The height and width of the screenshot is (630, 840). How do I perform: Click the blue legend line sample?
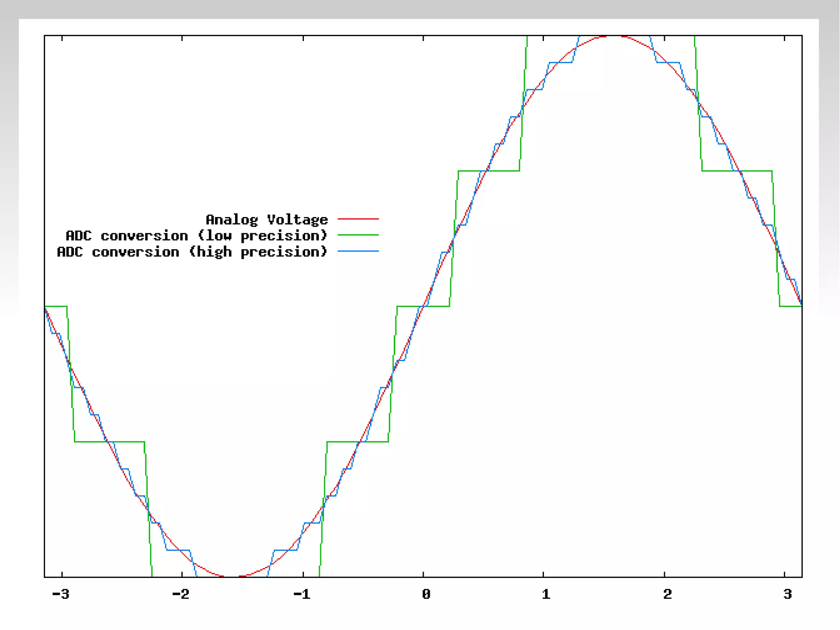pos(358,251)
